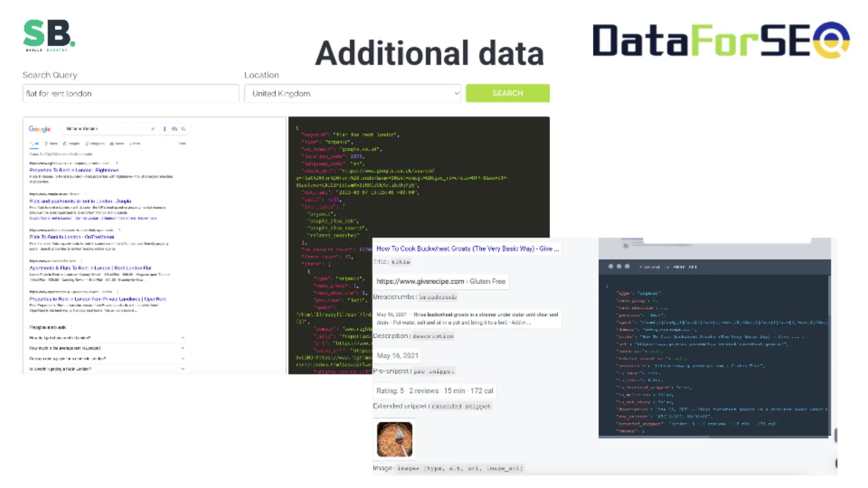The image size is (868, 488).
Task: Click the giverecipe.com Gluten Free breadcrumb
Action: 441,281
